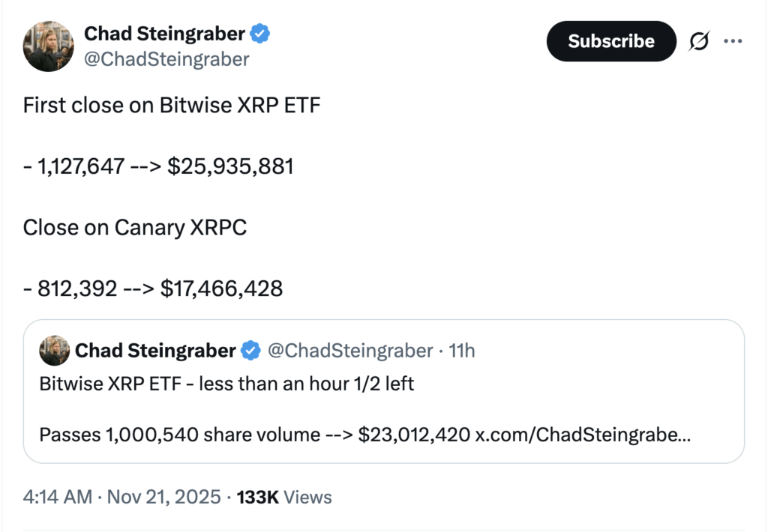Click the @ChadSteingraber handle under the name
This screenshot has width=768, height=532.
tap(166, 59)
